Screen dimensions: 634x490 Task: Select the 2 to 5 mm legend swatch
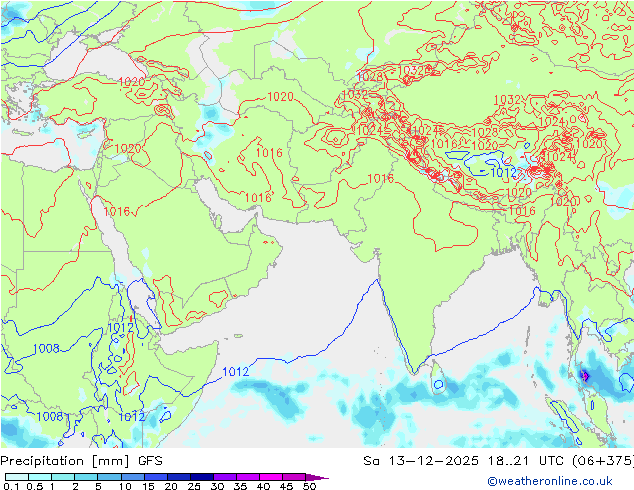(x=86, y=477)
